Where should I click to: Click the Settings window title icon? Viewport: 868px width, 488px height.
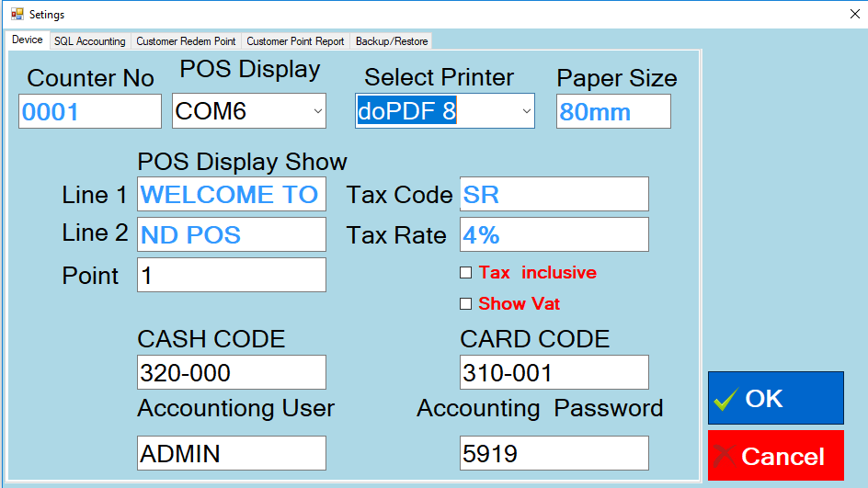(x=17, y=15)
